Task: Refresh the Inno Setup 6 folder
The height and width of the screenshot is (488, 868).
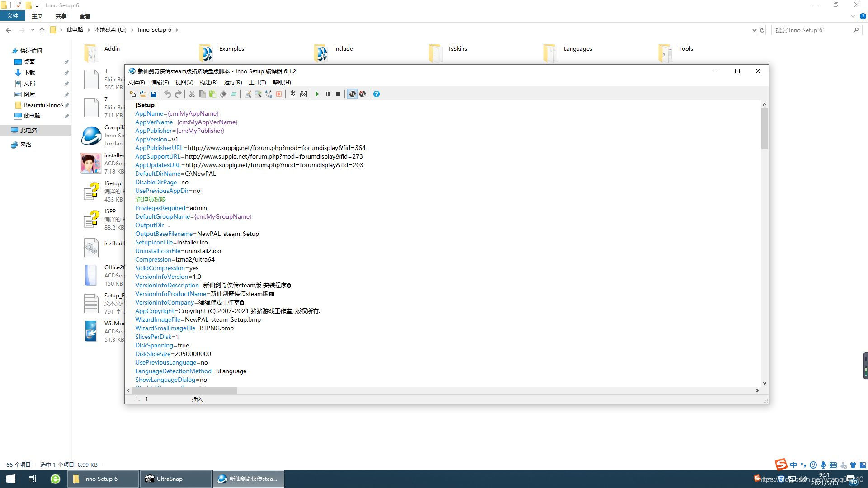Action: click(x=762, y=30)
